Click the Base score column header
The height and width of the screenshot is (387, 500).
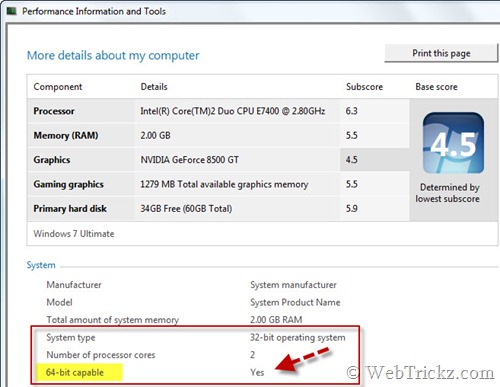coord(436,87)
